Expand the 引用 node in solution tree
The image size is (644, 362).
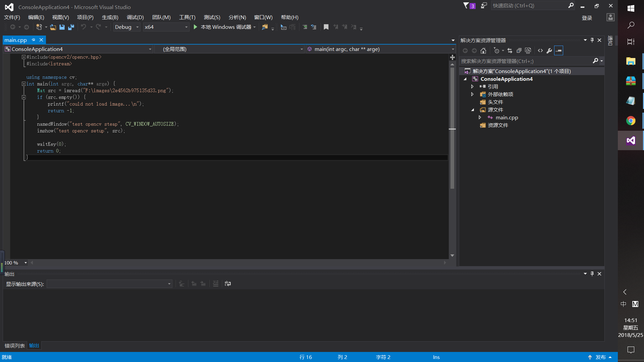point(473,87)
